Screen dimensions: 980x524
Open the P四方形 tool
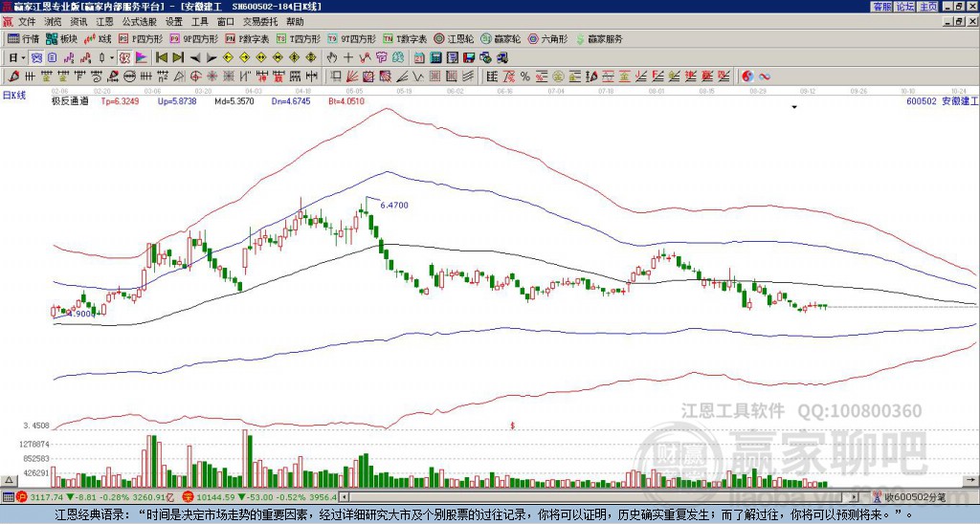click(x=141, y=38)
